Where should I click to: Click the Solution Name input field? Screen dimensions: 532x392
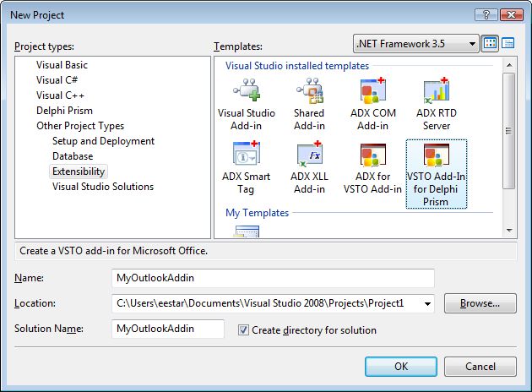pyautogui.click(x=168, y=329)
